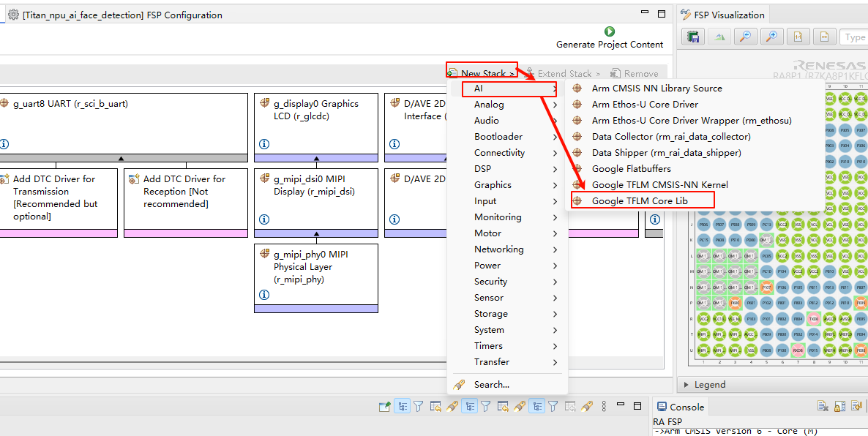Reset package view to 1:1 scale
The height and width of the screenshot is (436, 868).
click(x=798, y=37)
